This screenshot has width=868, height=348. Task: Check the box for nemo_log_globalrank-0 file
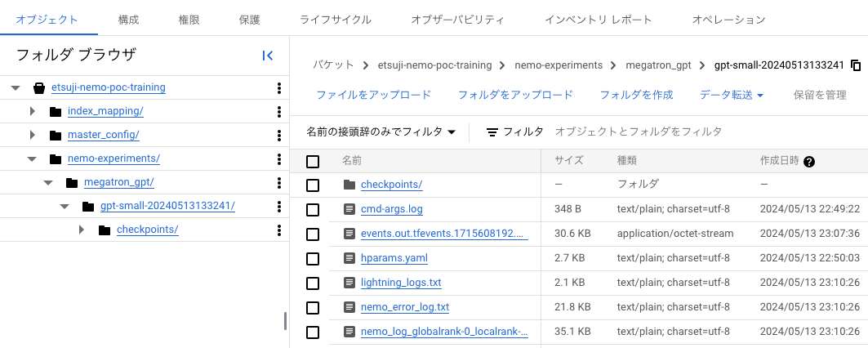tap(313, 332)
